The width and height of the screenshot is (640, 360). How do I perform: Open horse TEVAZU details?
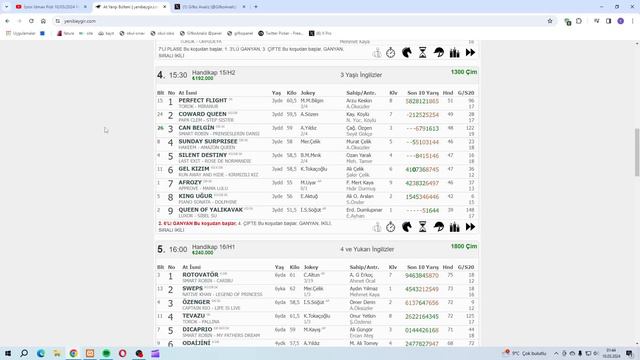tap(193, 316)
